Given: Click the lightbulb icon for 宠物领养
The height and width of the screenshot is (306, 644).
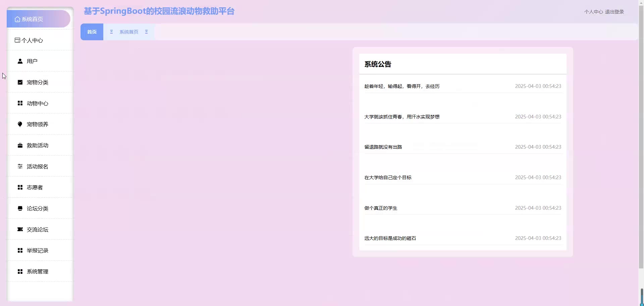Looking at the screenshot, I should pyautogui.click(x=20, y=124).
